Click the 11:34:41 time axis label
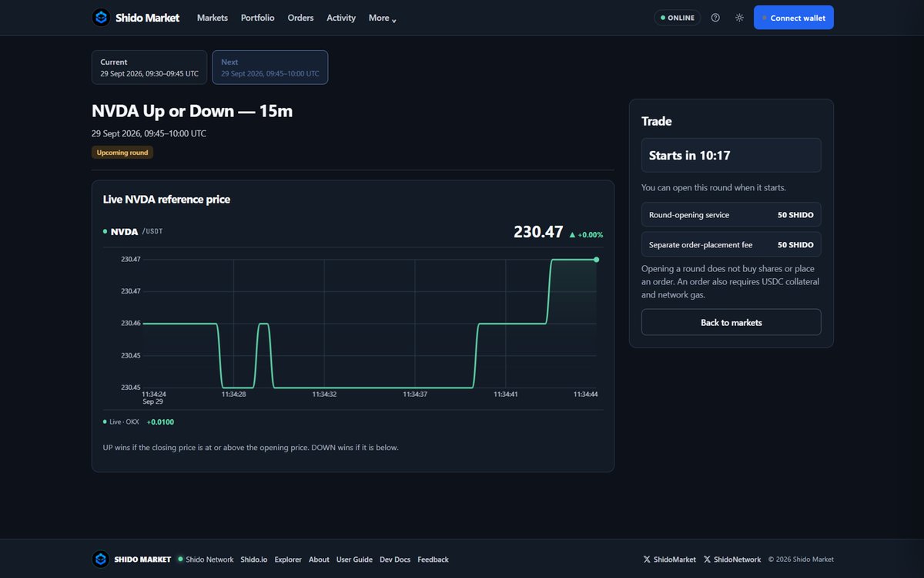Viewport: 924px width, 578px height. click(x=506, y=395)
